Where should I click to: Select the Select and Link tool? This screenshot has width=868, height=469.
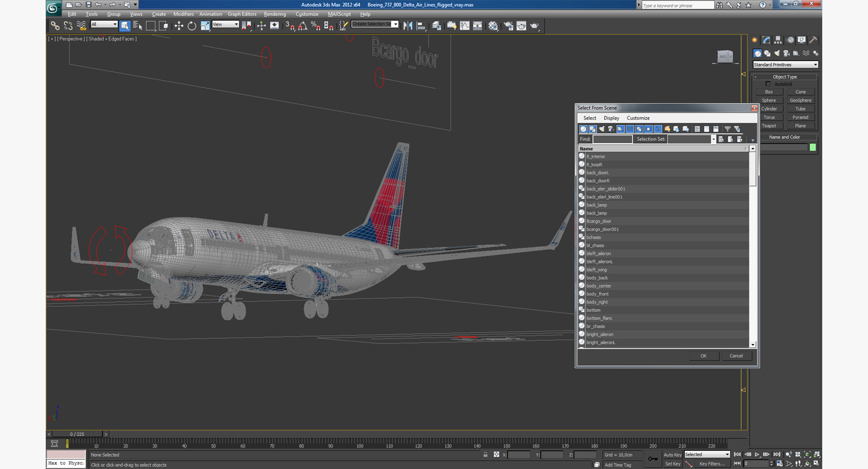pos(55,26)
